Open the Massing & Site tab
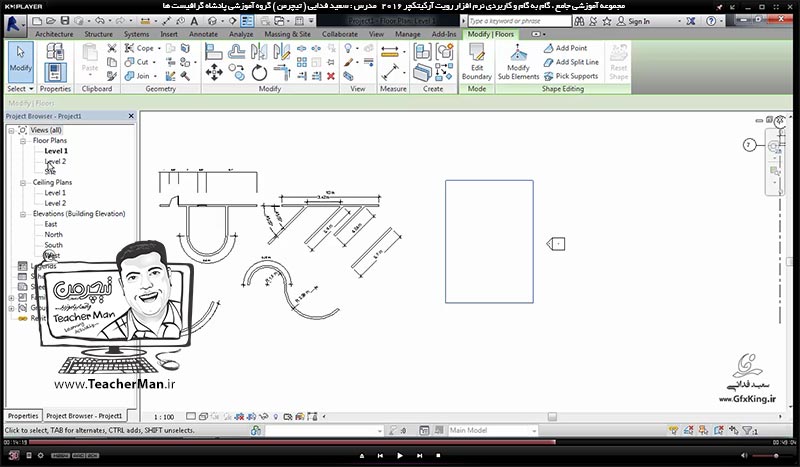This screenshot has height=467, width=800. (287, 34)
